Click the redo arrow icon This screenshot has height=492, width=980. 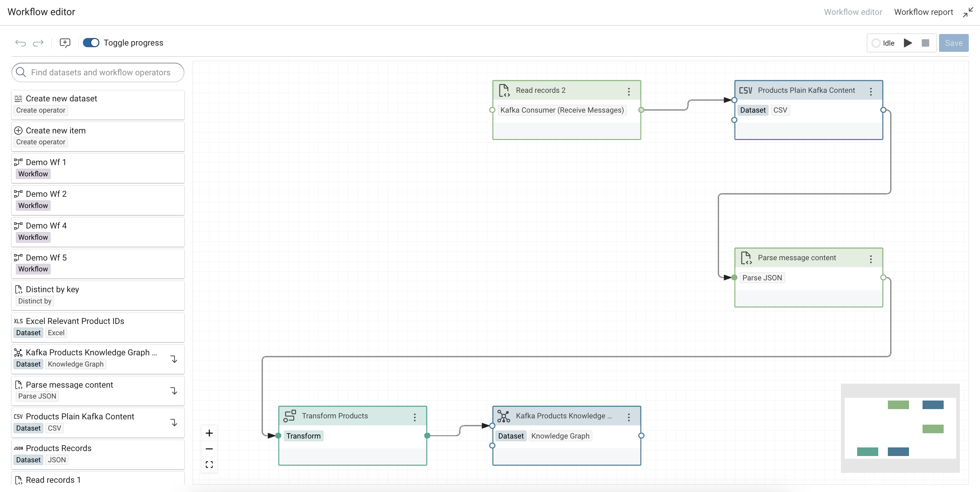[x=38, y=43]
